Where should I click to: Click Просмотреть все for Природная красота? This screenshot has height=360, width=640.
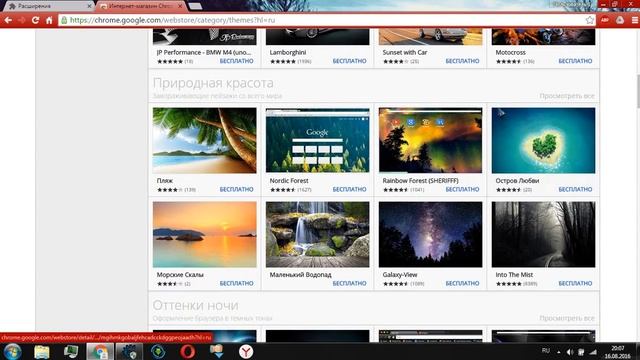567,96
